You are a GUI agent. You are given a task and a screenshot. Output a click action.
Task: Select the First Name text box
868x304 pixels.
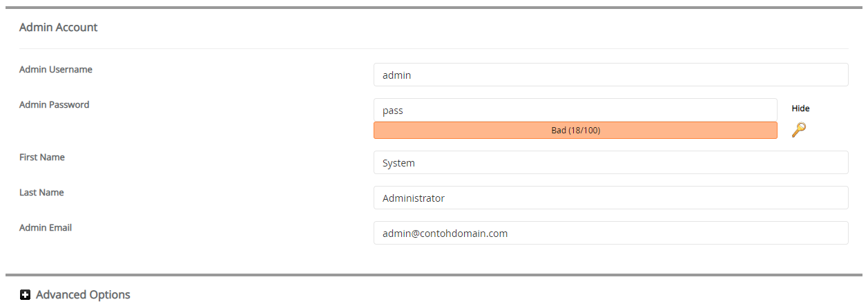pyautogui.click(x=610, y=163)
